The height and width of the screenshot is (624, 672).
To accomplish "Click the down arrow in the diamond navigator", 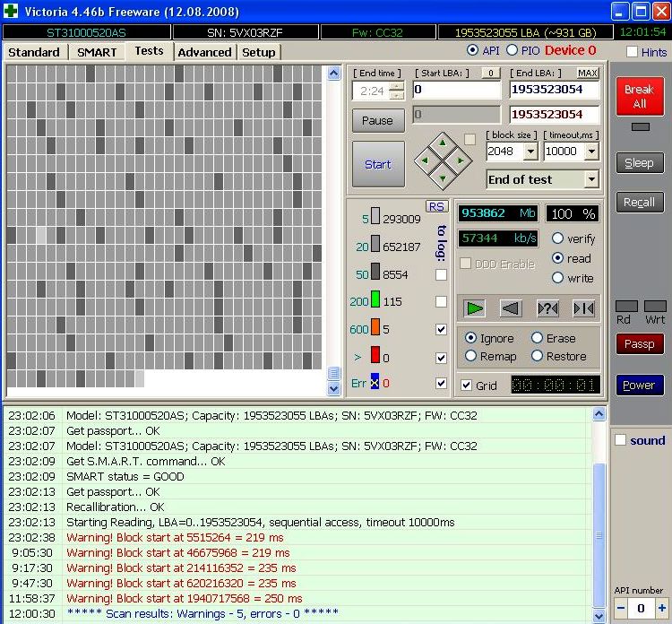I will coord(443,178).
